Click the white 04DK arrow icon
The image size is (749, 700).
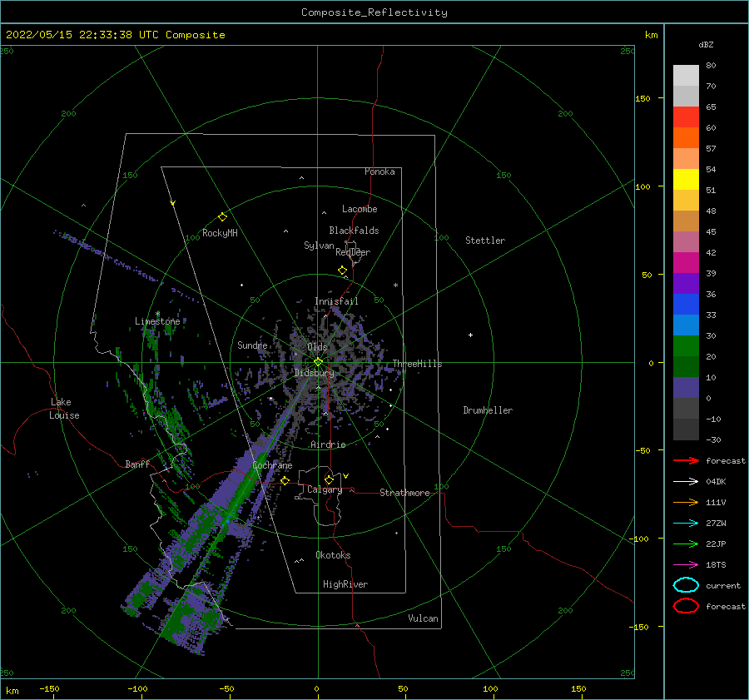point(686,482)
